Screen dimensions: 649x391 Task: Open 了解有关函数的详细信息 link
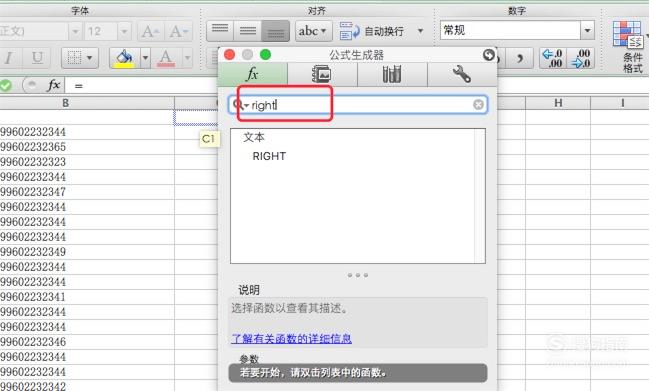[x=291, y=339]
